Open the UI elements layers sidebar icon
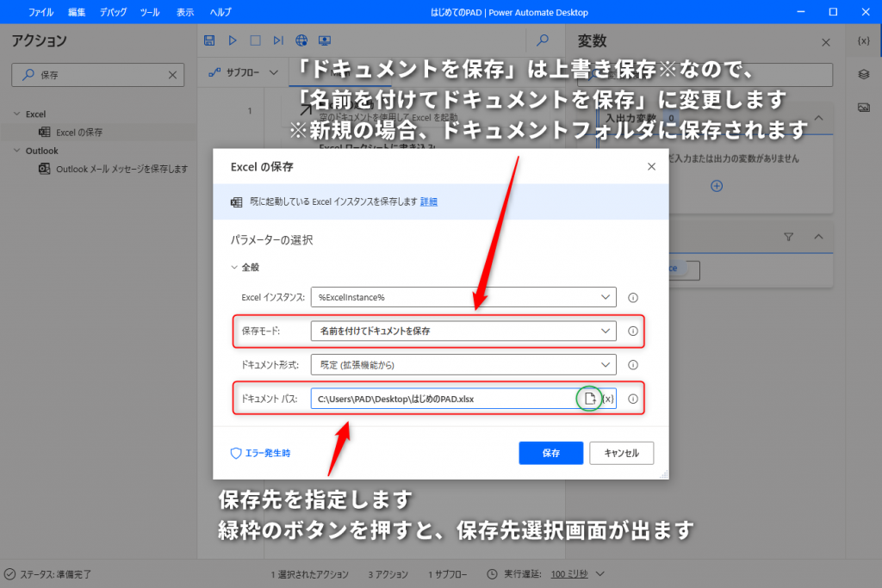The height and width of the screenshot is (588, 882). (863, 74)
